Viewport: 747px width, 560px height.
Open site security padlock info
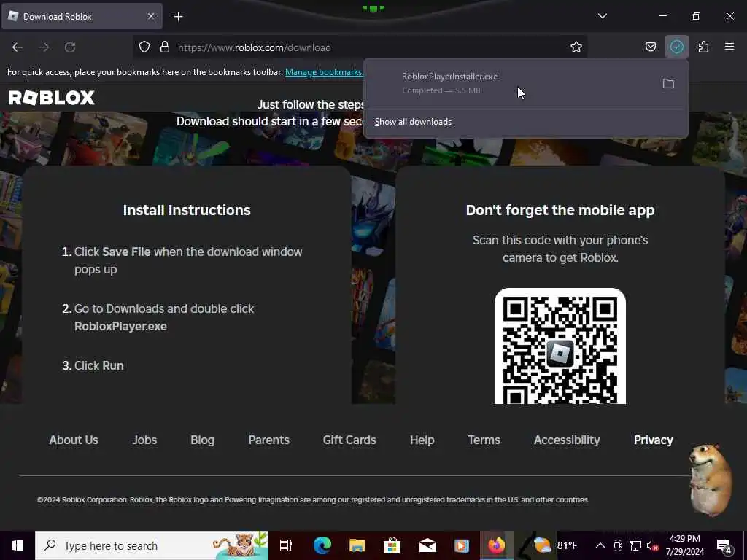coord(165,47)
